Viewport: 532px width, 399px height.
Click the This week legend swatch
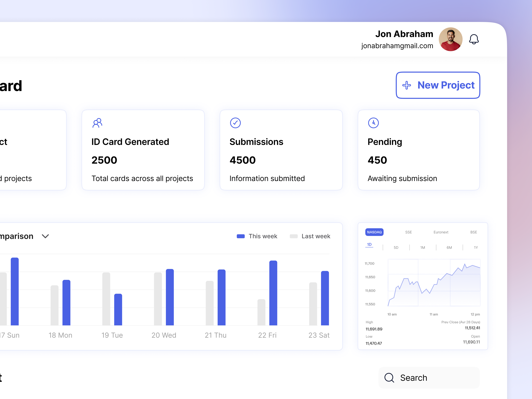pyautogui.click(x=241, y=236)
